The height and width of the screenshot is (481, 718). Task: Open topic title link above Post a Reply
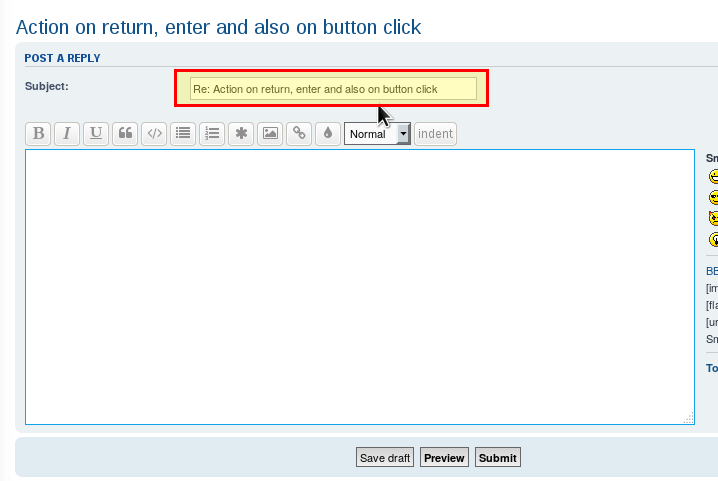coord(218,27)
